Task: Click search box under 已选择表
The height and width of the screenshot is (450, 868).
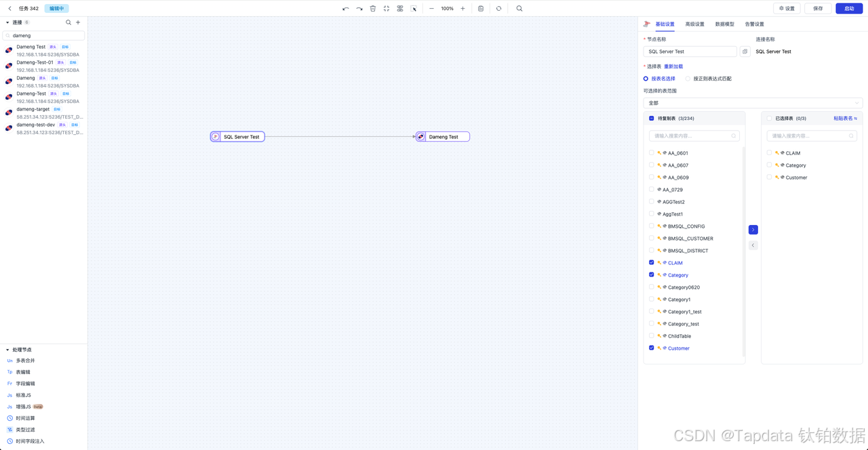Action: click(812, 136)
